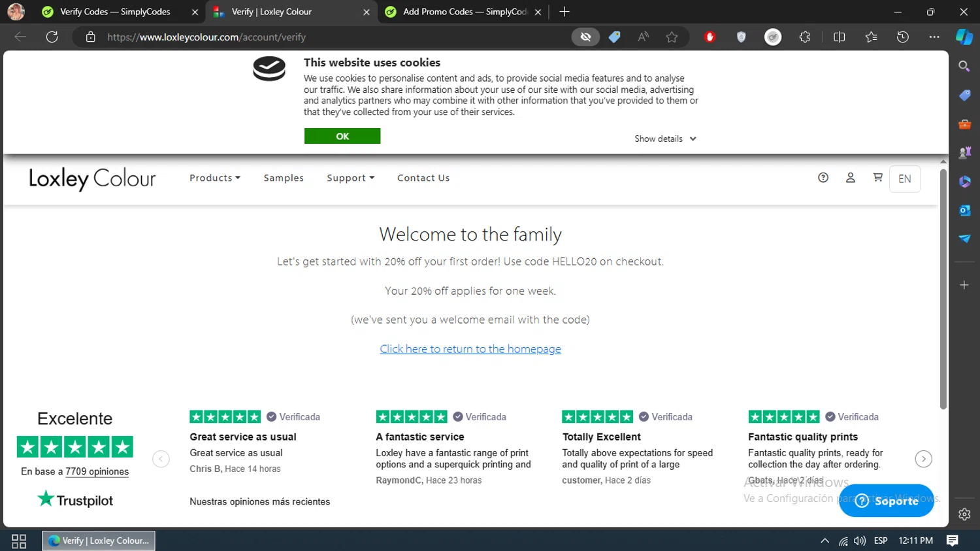
Task: Open Great service as usual review
Action: tap(243, 437)
